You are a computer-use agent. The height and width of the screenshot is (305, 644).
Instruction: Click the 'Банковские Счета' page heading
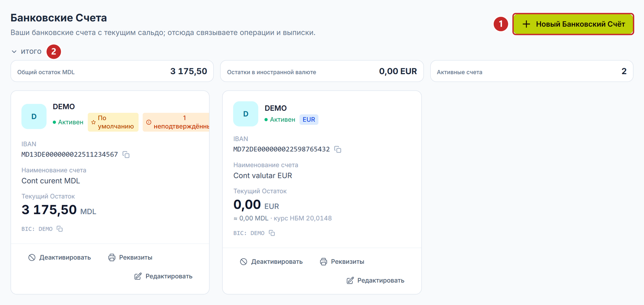(x=59, y=18)
